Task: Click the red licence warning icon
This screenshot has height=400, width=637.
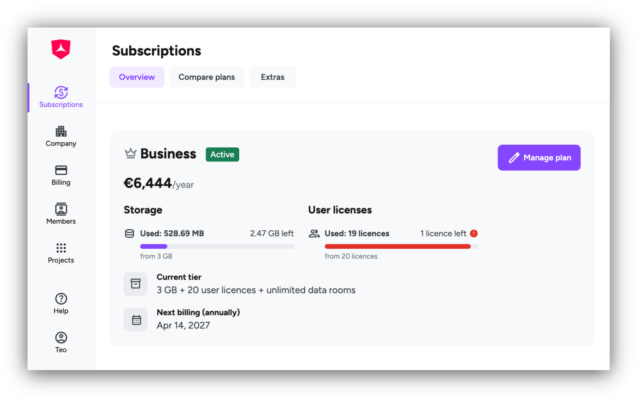Action: coord(474,234)
